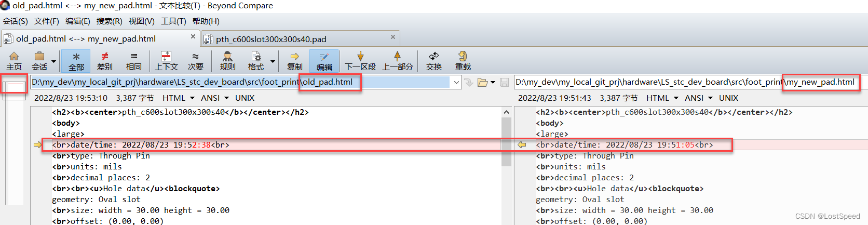
Task: Jump to next difference with 下一区段
Action: point(360,61)
